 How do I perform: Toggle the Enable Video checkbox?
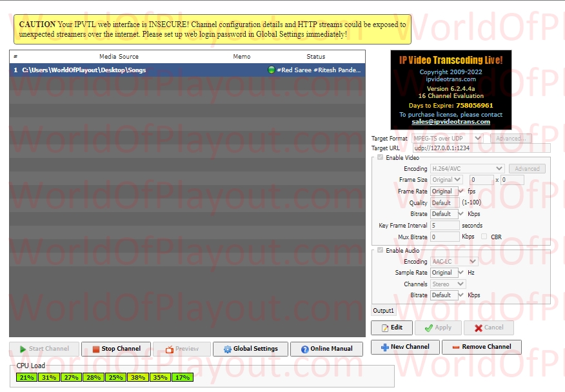pyautogui.click(x=380, y=157)
